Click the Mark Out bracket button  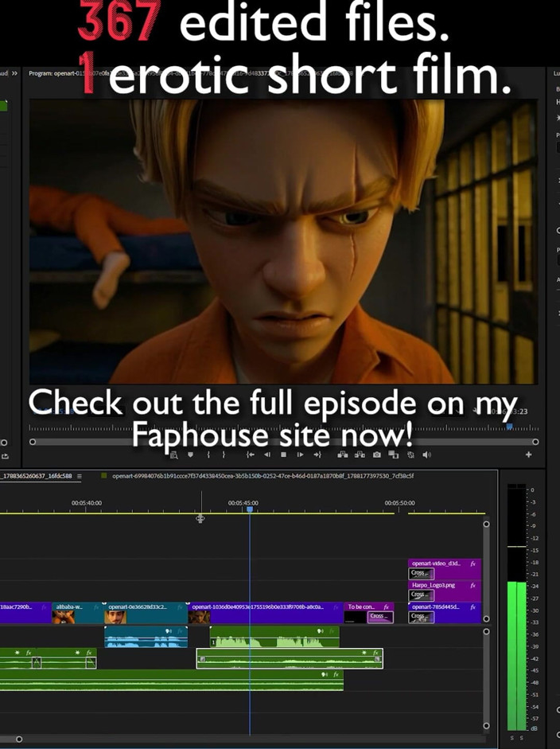[x=224, y=454]
